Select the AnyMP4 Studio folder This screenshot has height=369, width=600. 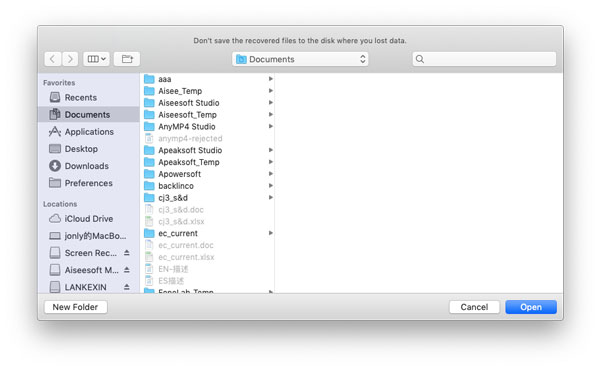click(207, 127)
